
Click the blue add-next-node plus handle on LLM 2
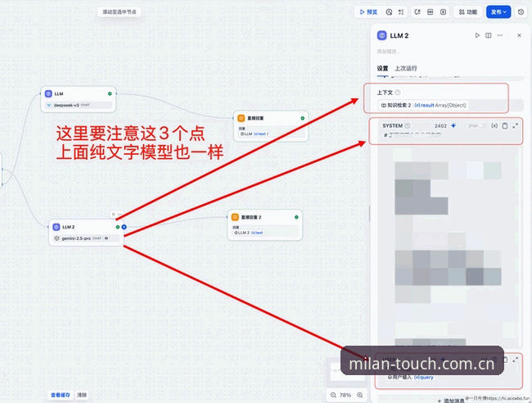point(124,227)
